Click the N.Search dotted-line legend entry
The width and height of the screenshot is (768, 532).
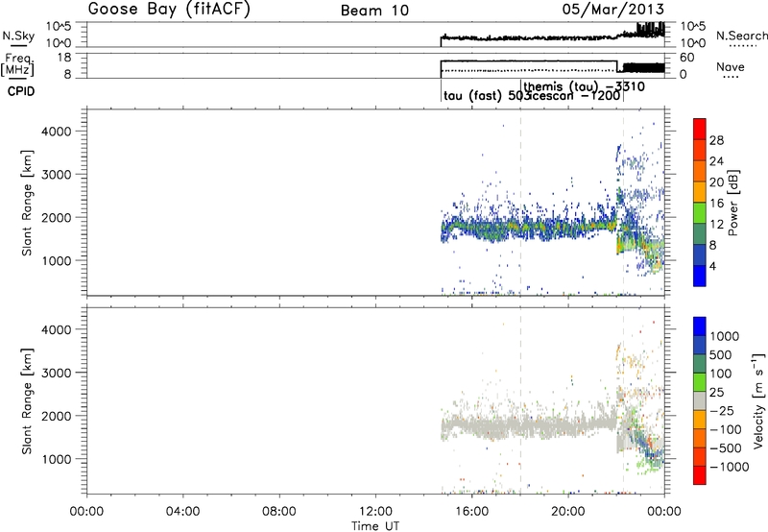(x=736, y=38)
